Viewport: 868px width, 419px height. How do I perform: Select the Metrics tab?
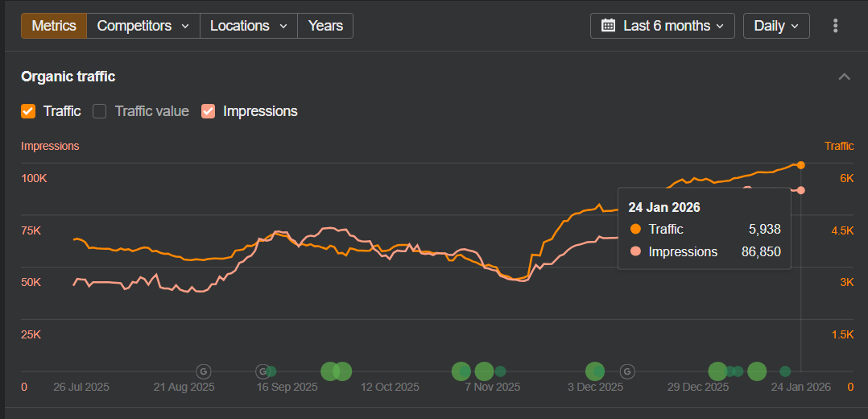(54, 26)
